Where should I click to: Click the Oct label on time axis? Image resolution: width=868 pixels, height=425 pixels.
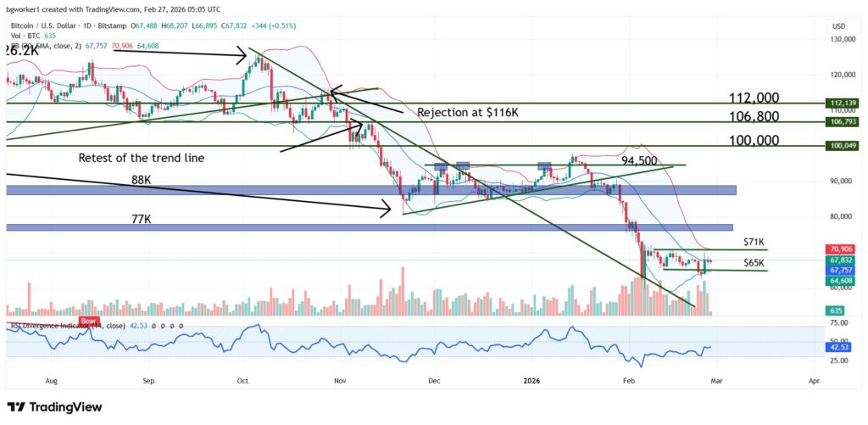(x=243, y=381)
